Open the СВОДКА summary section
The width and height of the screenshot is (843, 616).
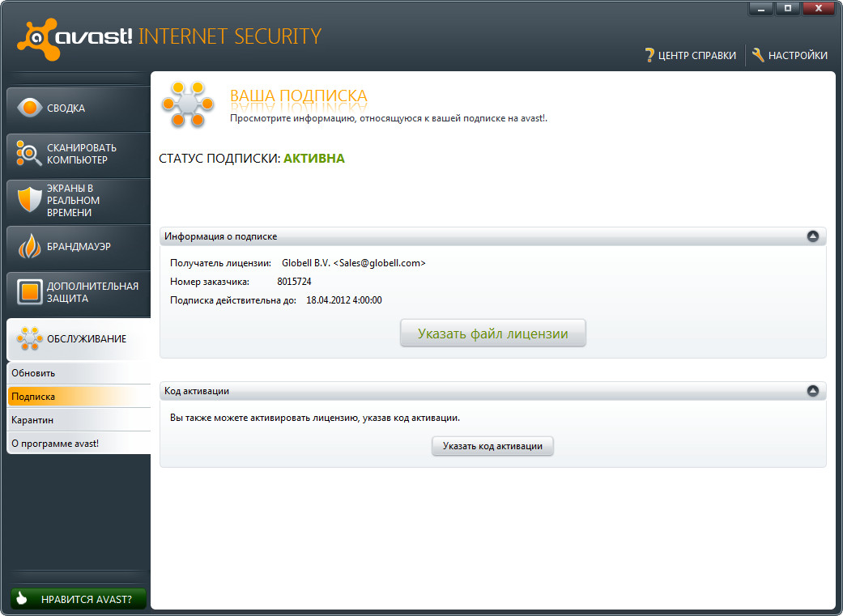(x=79, y=108)
